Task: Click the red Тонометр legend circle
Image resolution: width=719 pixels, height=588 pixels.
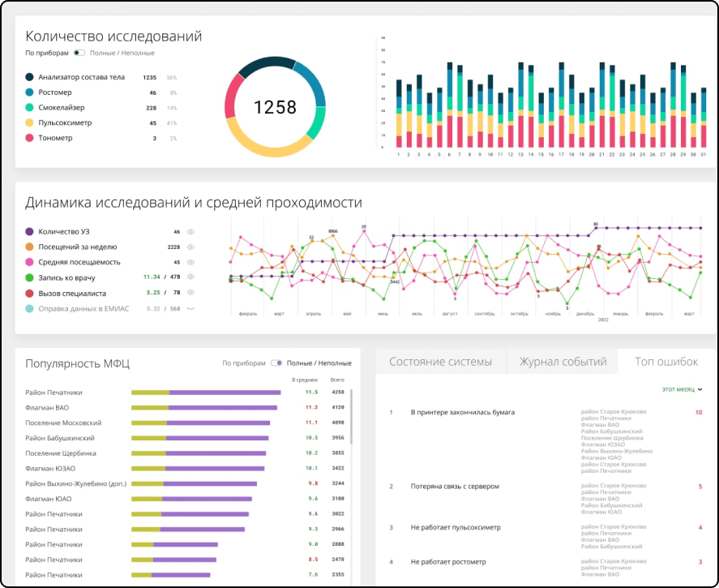Action: click(x=29, y=138)
